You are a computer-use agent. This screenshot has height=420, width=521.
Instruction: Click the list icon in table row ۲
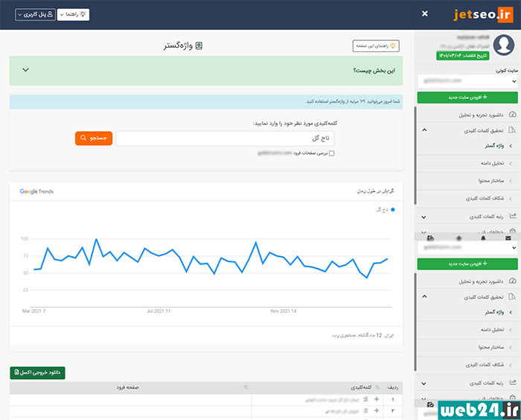coord(365,410)
